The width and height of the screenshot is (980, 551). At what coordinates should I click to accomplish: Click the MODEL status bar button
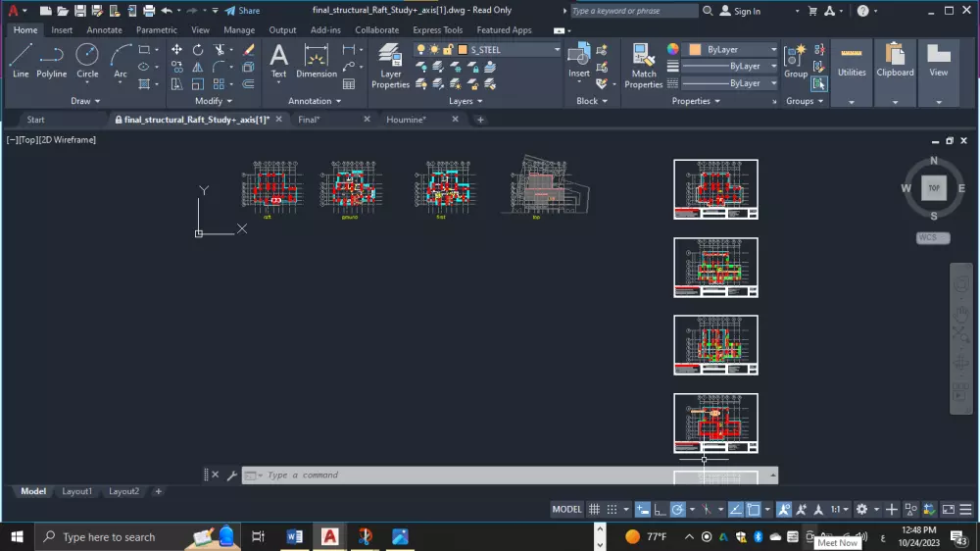coord(566,509)
